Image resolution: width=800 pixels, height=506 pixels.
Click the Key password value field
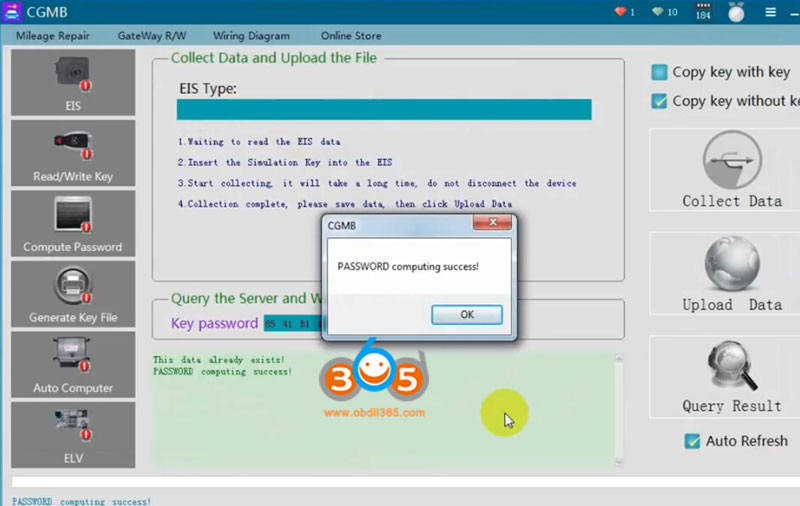pos(292,324)
